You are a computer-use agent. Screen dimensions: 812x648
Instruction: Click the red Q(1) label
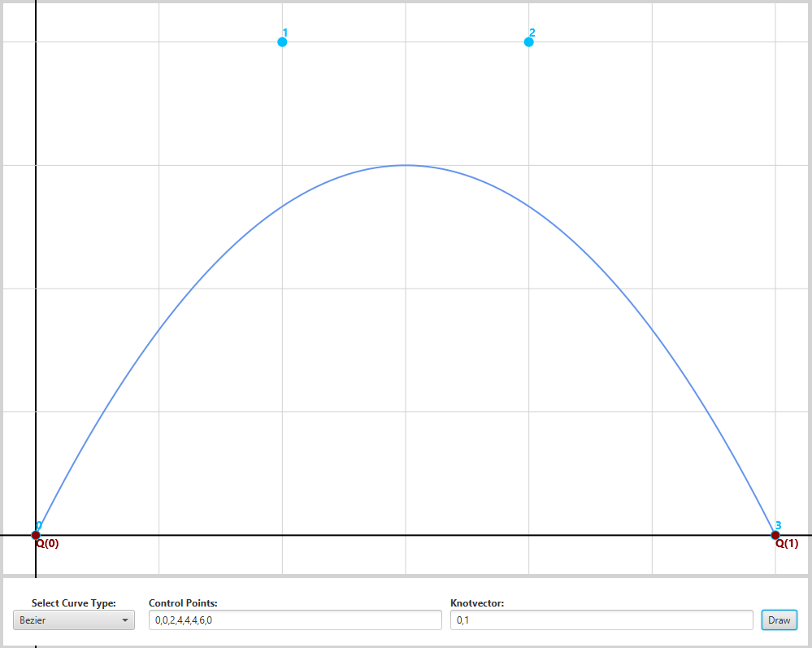(x=786, y=544)
